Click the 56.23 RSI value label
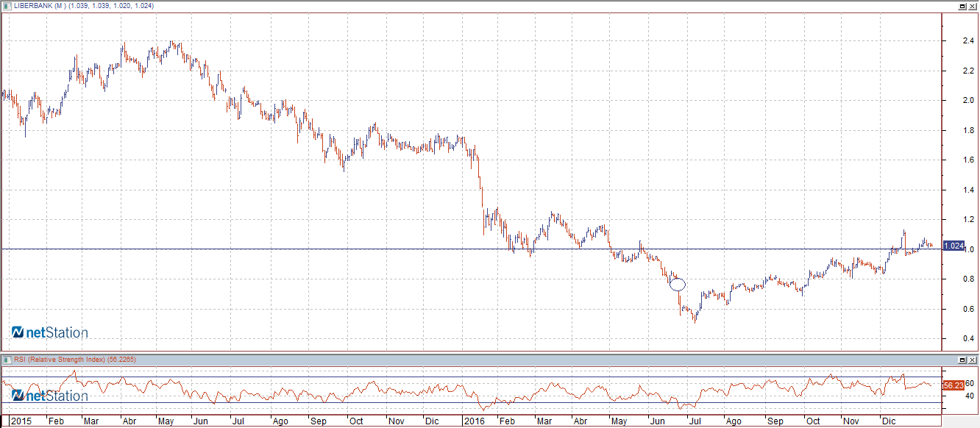The width and height of the screenshot is (980, 428). [954, 385]
